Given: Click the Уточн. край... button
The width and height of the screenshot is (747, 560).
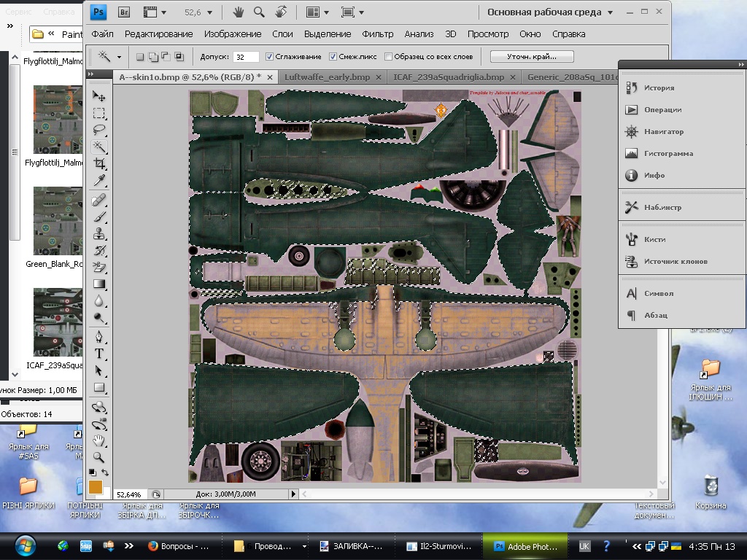Looking at the screenshot, I should click(x=531, y=57).
